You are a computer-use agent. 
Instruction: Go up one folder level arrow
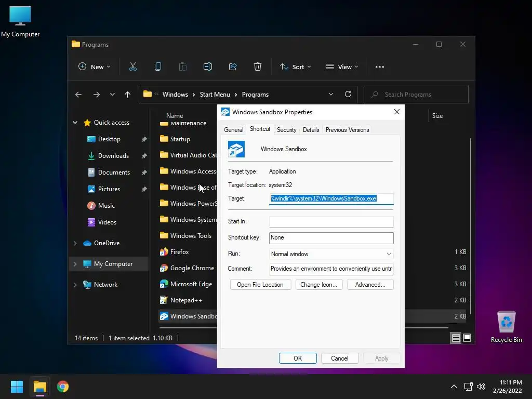128,95
